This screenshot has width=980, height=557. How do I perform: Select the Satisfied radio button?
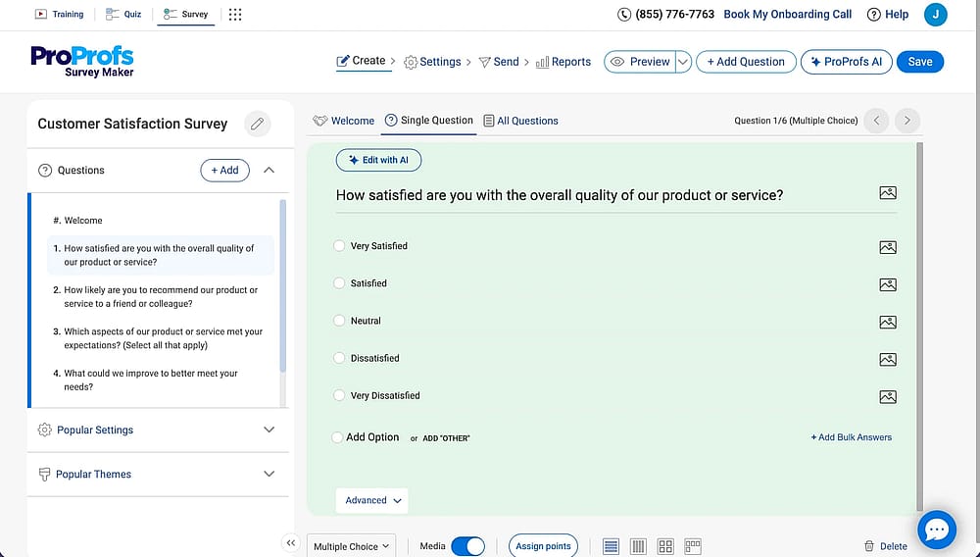pyautogui.click(x=339, y=283)
